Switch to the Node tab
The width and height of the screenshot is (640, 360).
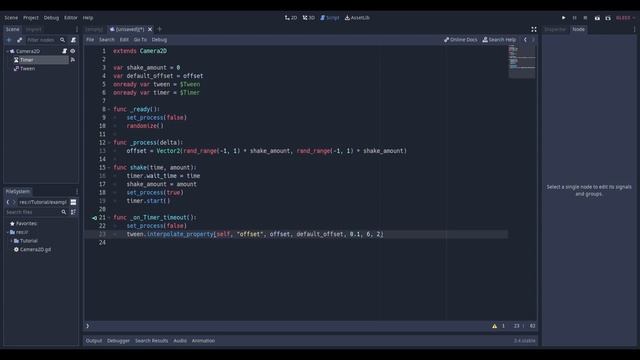click(x=578, y=29)
